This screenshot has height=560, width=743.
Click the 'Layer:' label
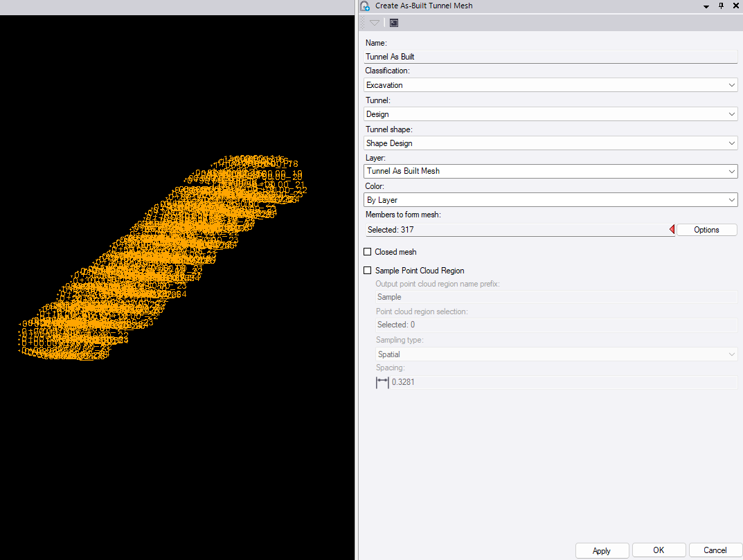(x=375, y=158)
